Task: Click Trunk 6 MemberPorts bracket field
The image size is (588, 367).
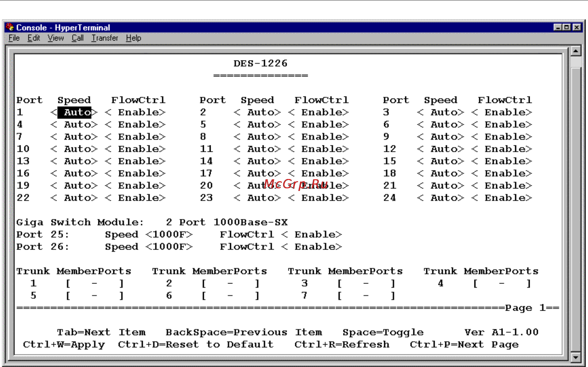Action: click(x=230, y=295)
